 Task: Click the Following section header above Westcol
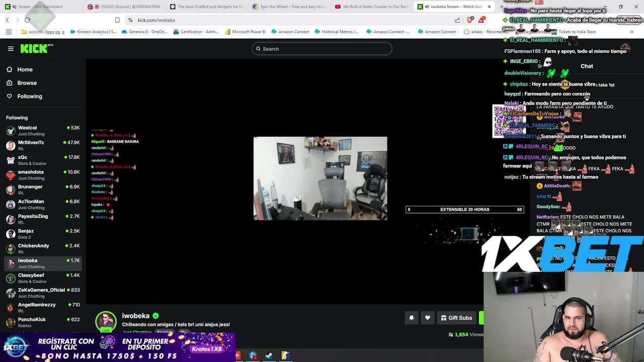point(17,118)
